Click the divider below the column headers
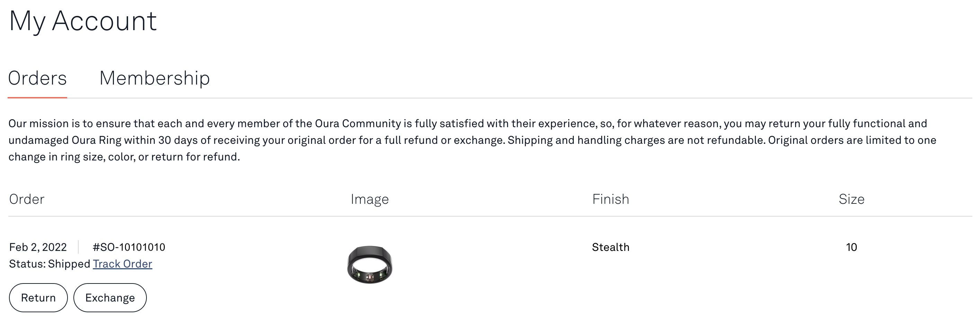The height and width of the screenshot is (323, 980). (x=490, y=216)
